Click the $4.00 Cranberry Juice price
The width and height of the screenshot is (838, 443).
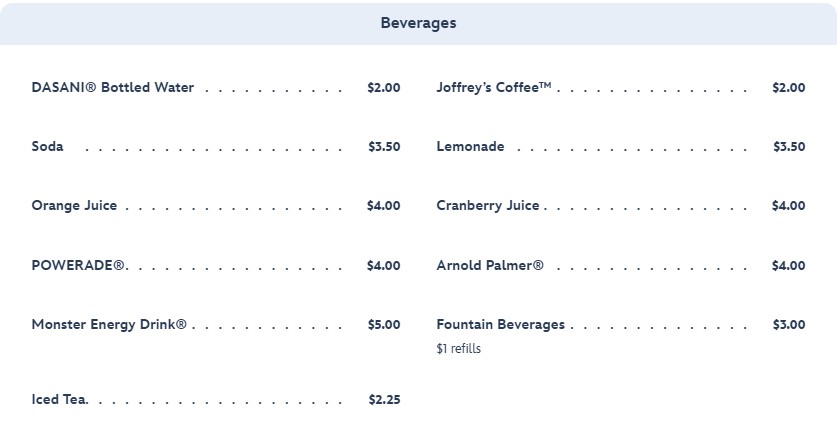[x=788, y=206]
